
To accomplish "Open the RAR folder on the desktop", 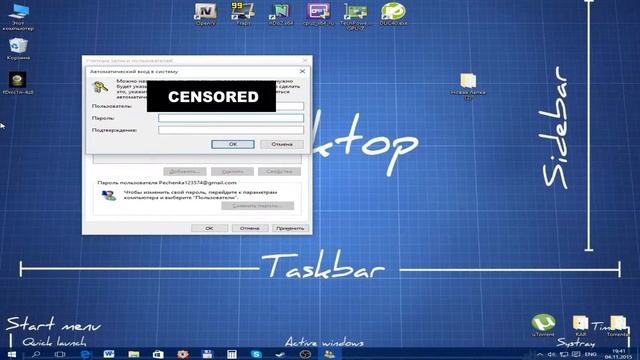I will [580, 325].
